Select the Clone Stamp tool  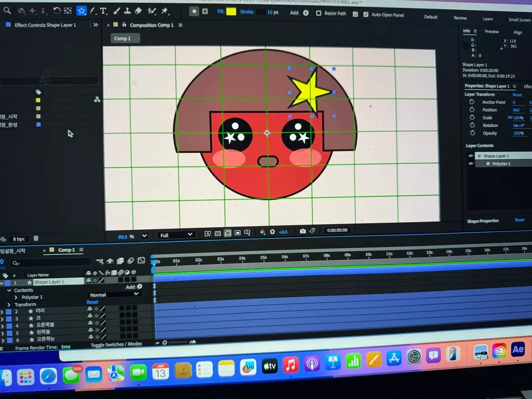pyautogui.click(x=127, y=11)
